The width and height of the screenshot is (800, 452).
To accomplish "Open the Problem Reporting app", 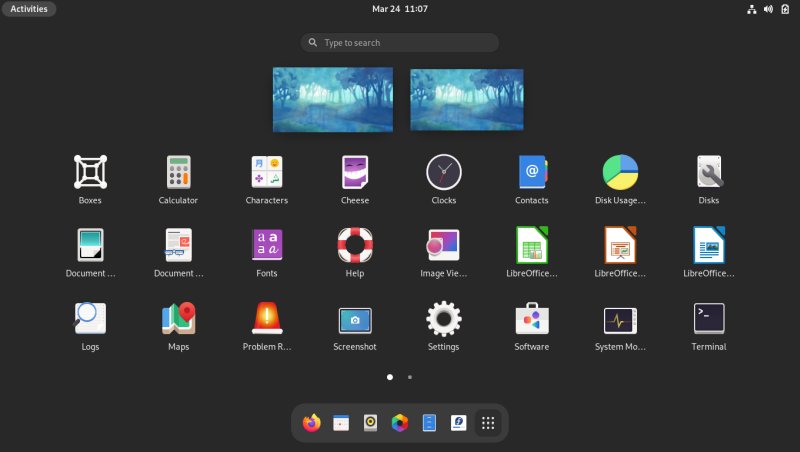I will [x=267, y=326].
